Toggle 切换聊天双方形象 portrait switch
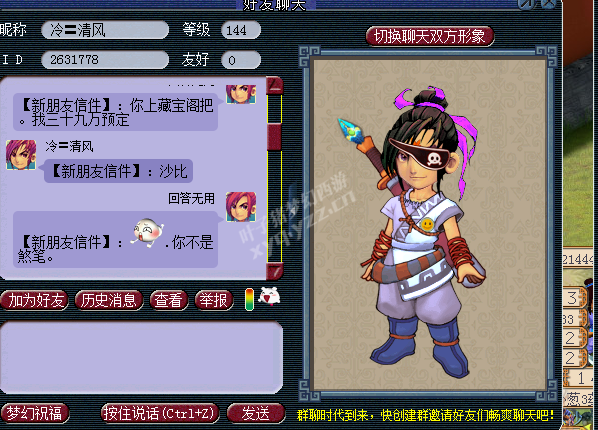This screenshot has width=598, height=430. (x=430, y=37)
